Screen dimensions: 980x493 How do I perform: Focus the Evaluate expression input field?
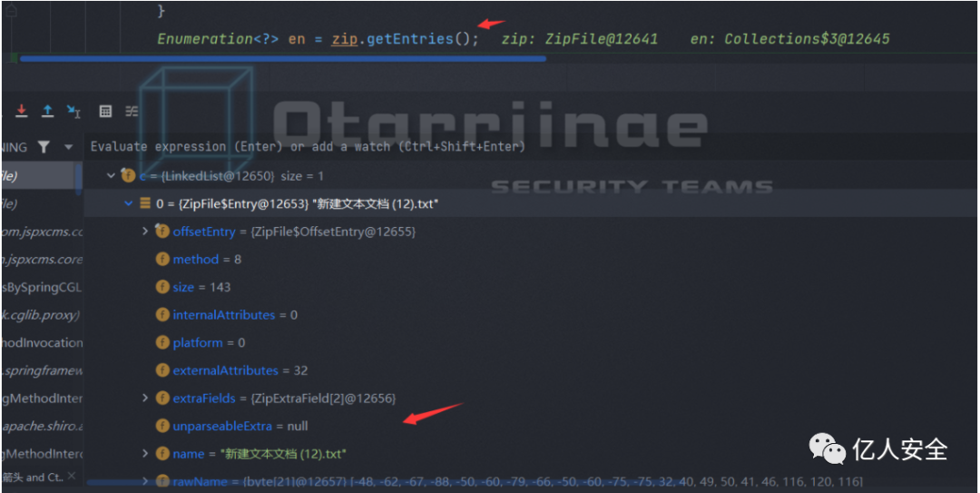point(528,146)
